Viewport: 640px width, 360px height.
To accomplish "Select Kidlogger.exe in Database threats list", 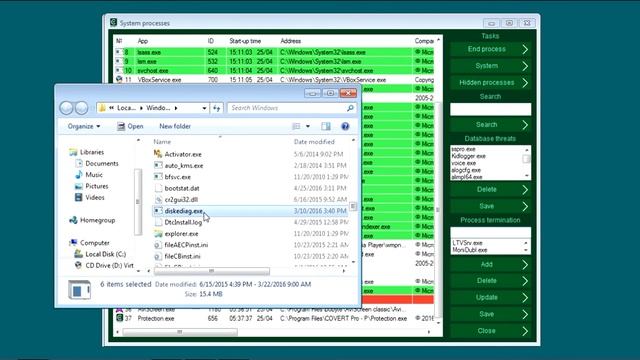I will tap(469, 156).
